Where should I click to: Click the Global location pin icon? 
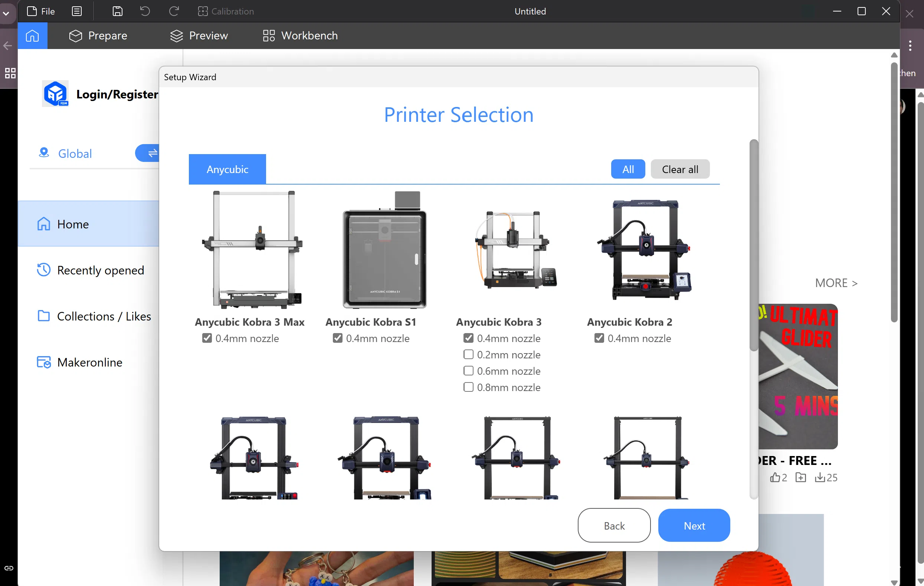point(44,153)
